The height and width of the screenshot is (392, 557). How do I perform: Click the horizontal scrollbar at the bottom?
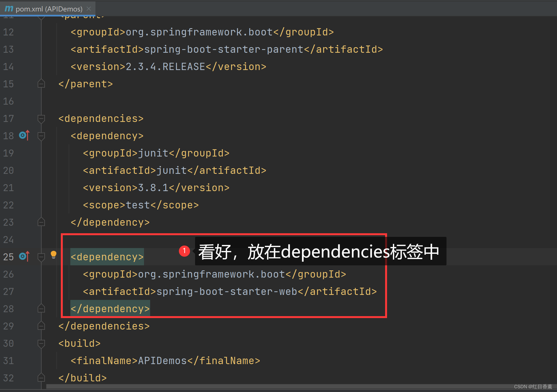pyautogui.click(x=279, y=387)
